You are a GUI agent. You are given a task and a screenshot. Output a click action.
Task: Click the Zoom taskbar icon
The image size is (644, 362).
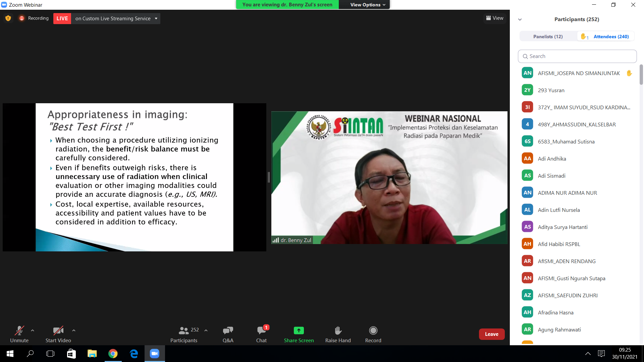(155, 354)
